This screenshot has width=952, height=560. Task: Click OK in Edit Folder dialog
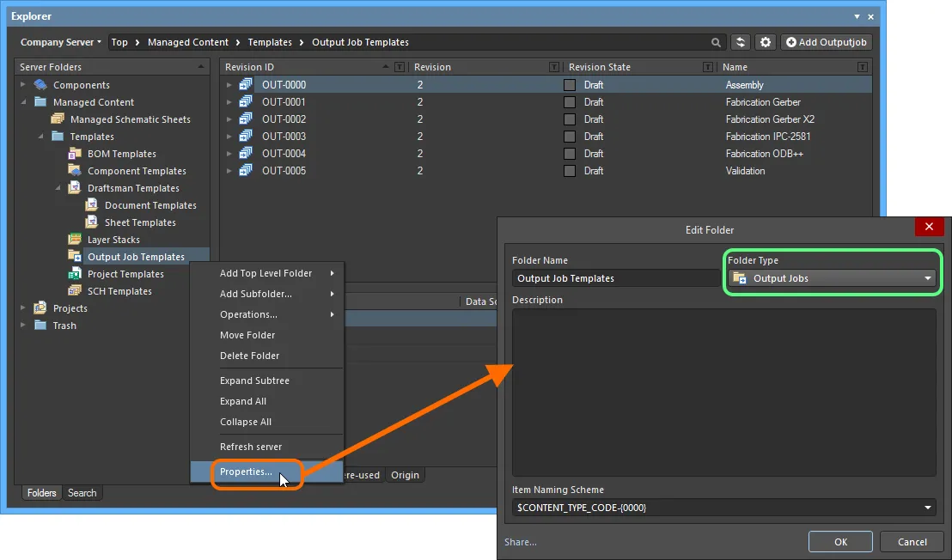[840, 542]
